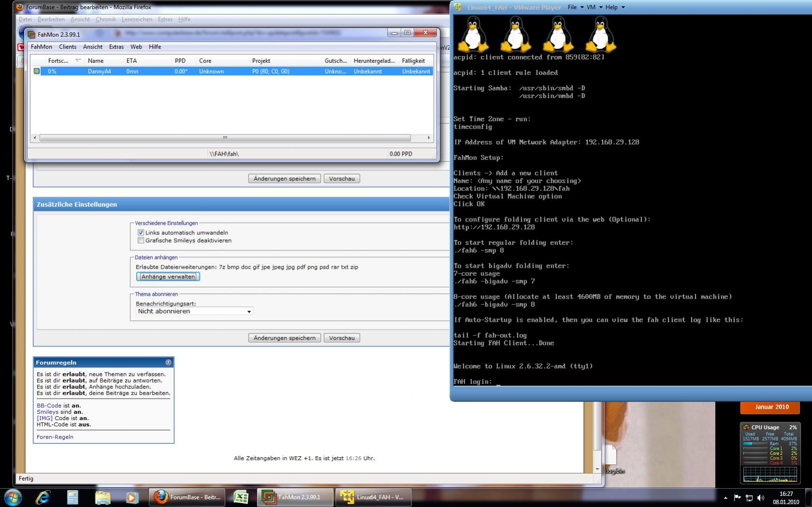The height and width of the screenshot is (507, 812).
Task: Click the network tray icon
Action: [x=749, y=497]
